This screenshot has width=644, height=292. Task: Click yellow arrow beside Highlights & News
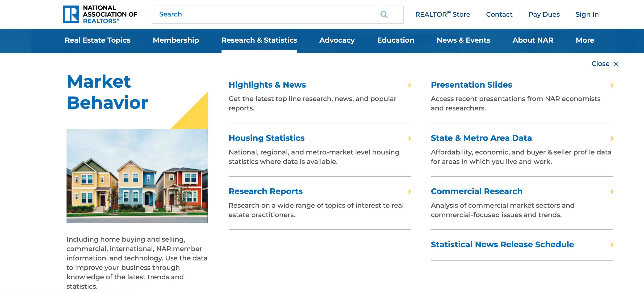tap(410, 85)
